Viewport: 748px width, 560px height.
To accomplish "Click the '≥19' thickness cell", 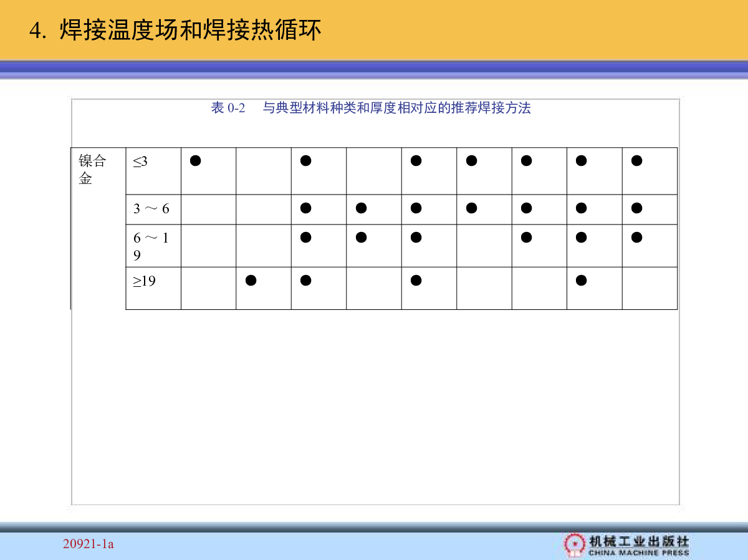I will [153, 288].
